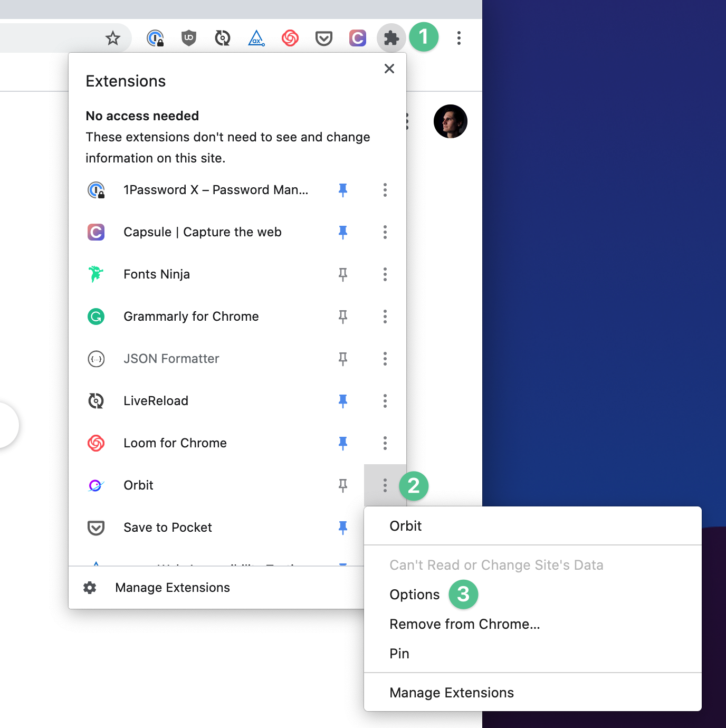Image resolution: width=726 pixels, height=728 pixels.
Task: Click the Orbit name in extensions list
Action: click(x=138, y=485)
